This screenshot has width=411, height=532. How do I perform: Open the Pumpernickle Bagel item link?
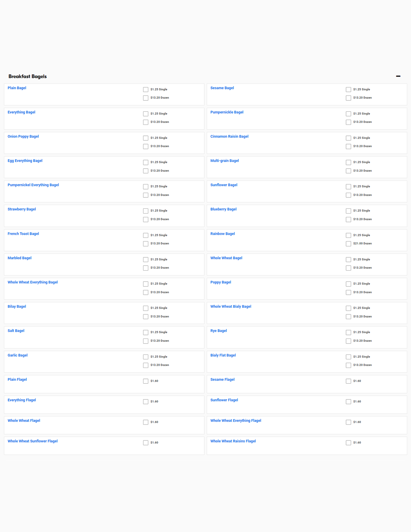[227, 112]
